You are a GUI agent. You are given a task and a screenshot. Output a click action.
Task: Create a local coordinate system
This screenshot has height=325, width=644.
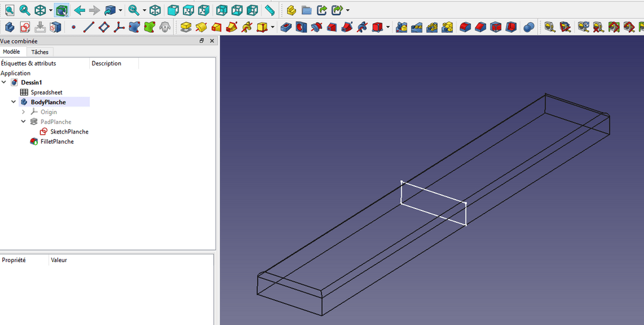pyautogui.click(x=119, y=27)
